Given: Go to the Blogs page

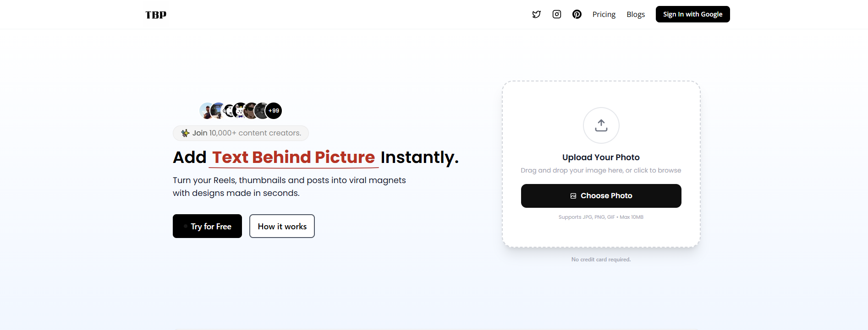Looking at the screenshot, I should (636, 15).
